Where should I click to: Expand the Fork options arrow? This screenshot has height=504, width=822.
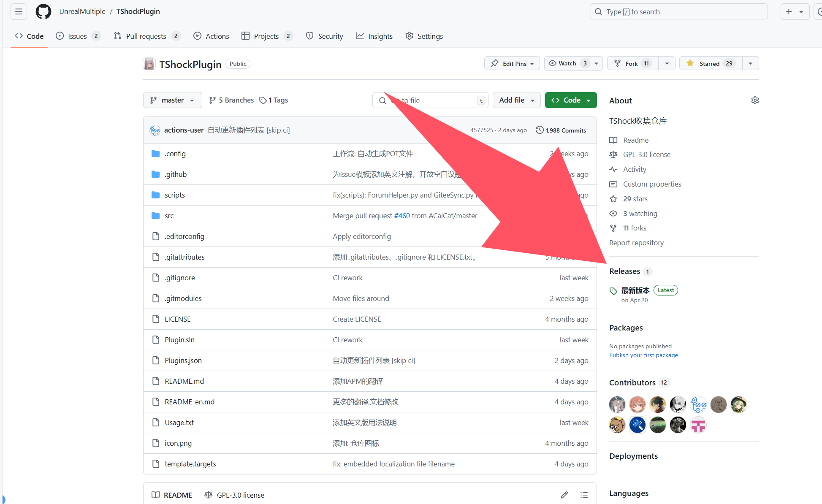coord(667,63)
